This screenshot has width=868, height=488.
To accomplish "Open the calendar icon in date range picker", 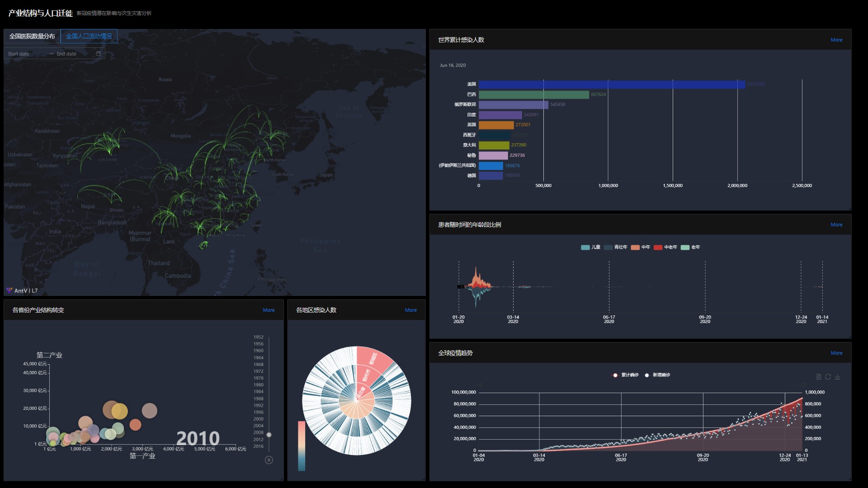I will click(x=98, y=54).
